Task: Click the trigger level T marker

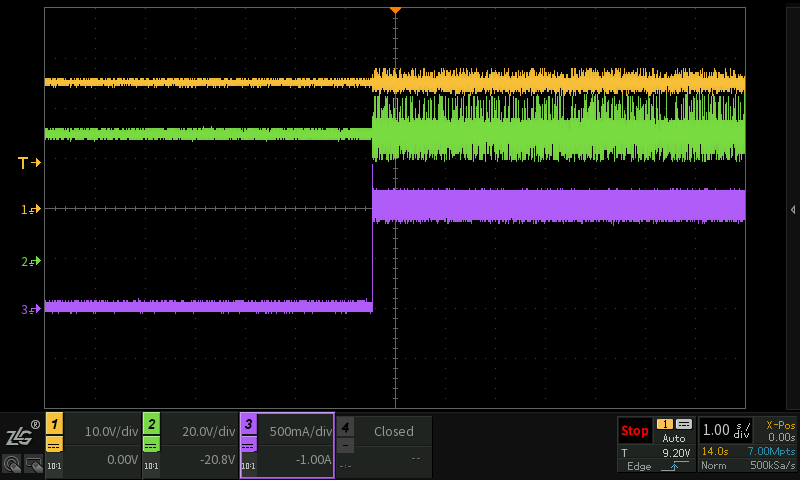Action: pyautogui.click(x=29, y=163)
